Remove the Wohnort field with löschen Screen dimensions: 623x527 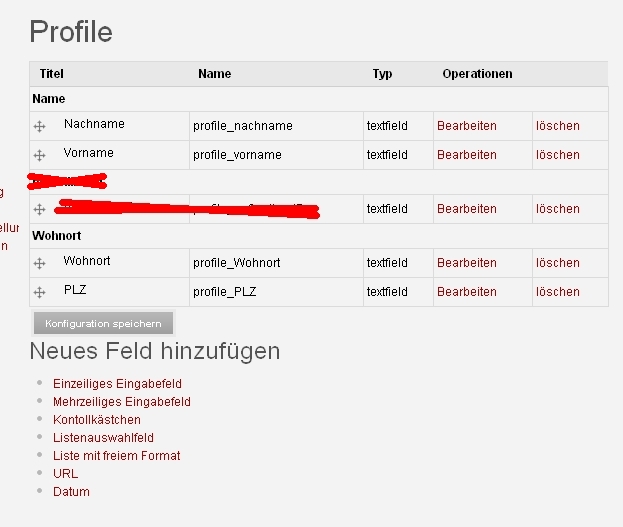[557, 263]
